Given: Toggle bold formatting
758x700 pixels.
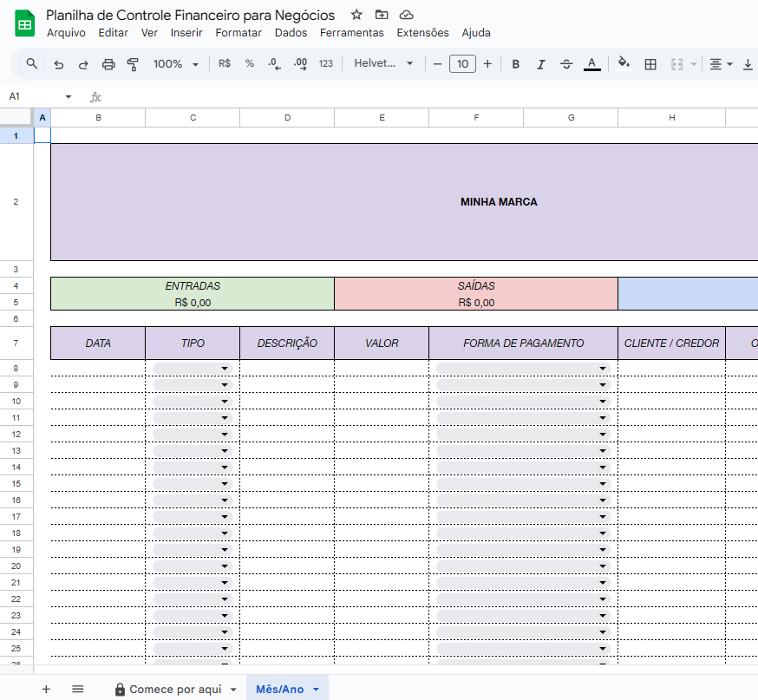Looking at the screenshot, I should click(x=515, y=63).
